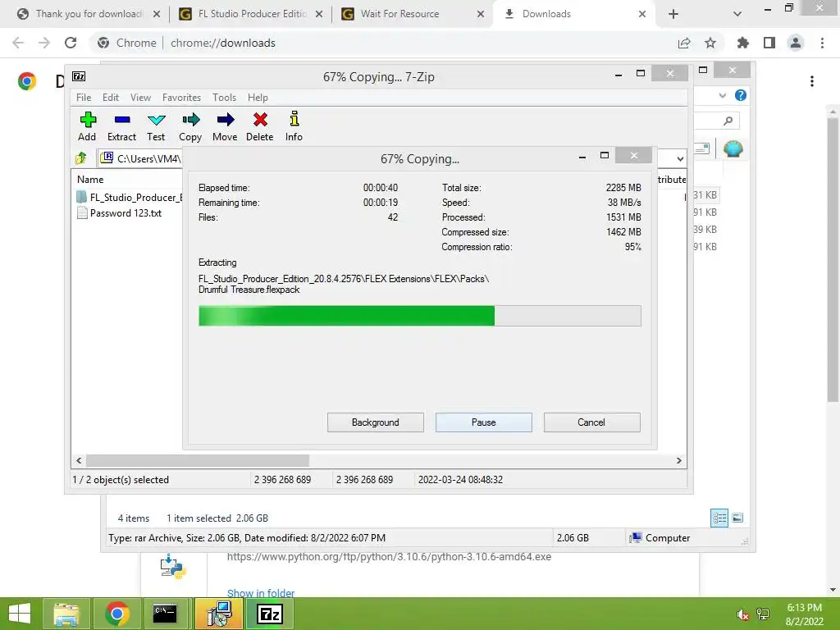Open the Edit menu in 7-Zip
The image size is (840, 630).
111,98
